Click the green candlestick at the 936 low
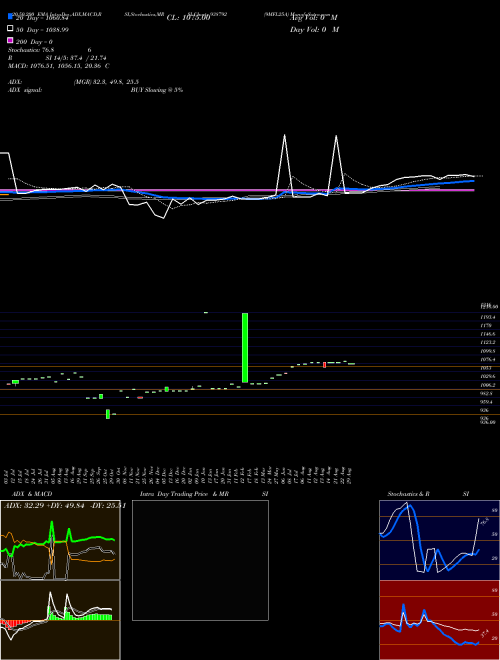This screenshot has height=660, width=500. 108,414
